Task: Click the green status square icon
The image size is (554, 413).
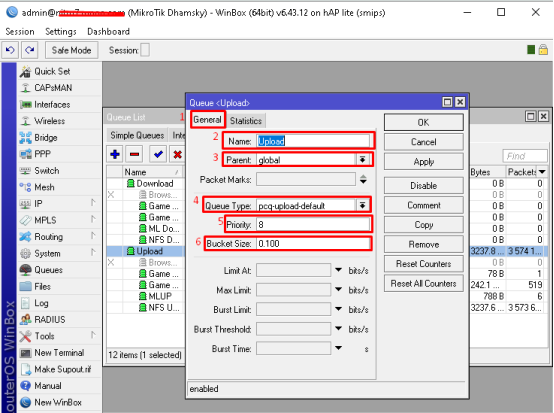Action: (x=531, y=50)
